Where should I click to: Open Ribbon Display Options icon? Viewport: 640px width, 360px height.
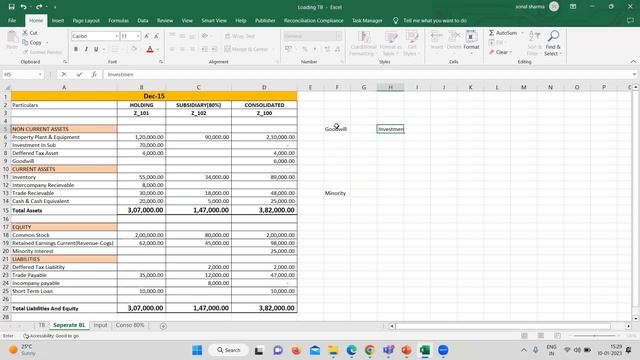[573, 7]
